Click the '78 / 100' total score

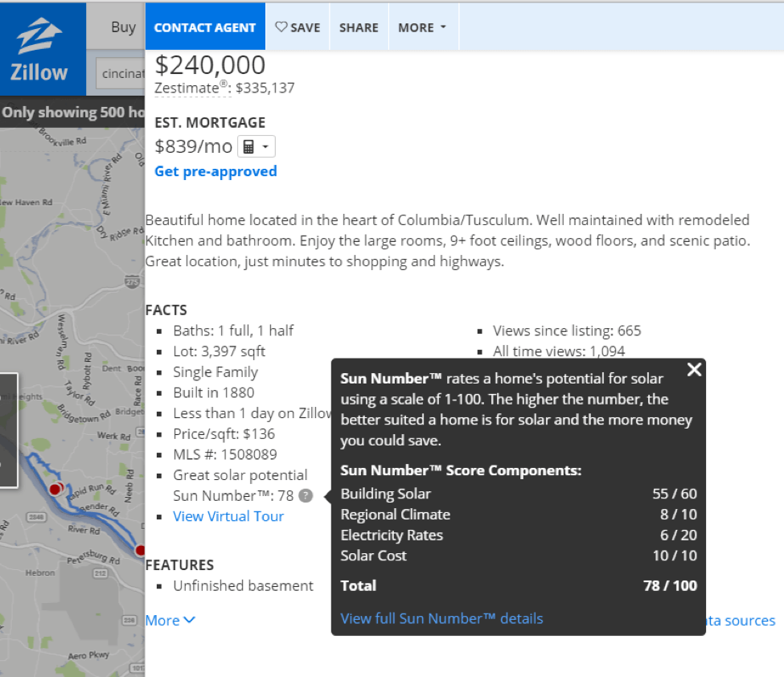point(670,585)
